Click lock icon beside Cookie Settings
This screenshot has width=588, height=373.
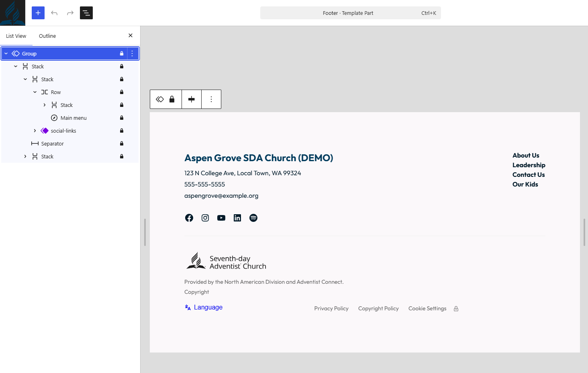coord(456,309)
